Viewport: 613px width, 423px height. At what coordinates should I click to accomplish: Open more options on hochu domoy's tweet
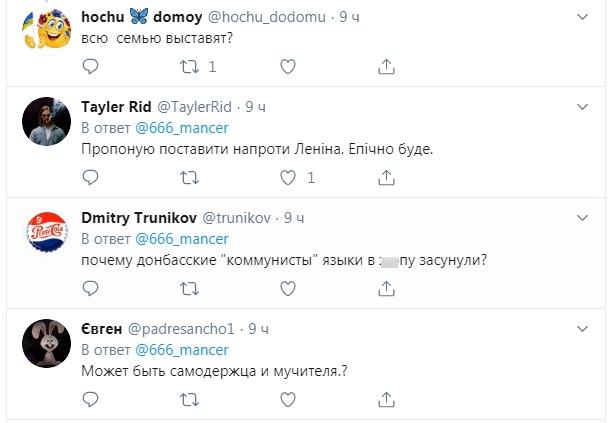coord(584,18)
